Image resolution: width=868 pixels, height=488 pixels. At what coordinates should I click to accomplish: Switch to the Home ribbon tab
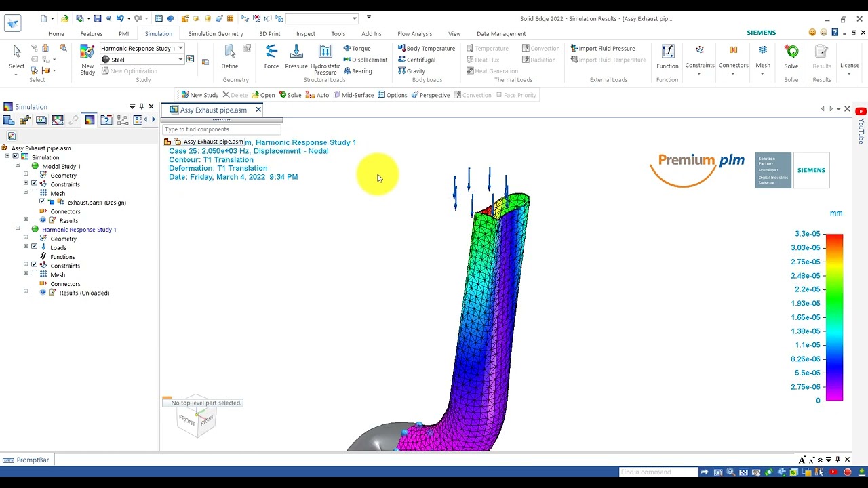click(x=56, y=33)
